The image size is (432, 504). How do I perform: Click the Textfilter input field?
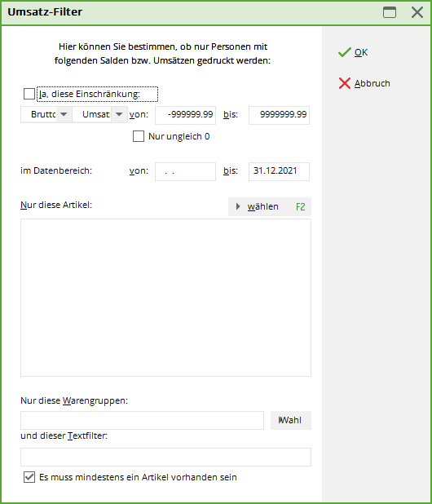[x=165, y=457]
